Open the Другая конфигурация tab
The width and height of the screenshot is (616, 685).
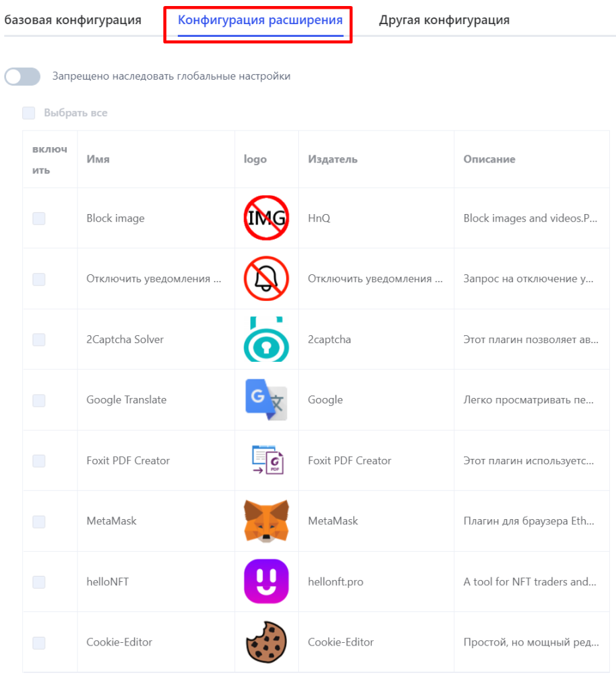tap(444, 20)
